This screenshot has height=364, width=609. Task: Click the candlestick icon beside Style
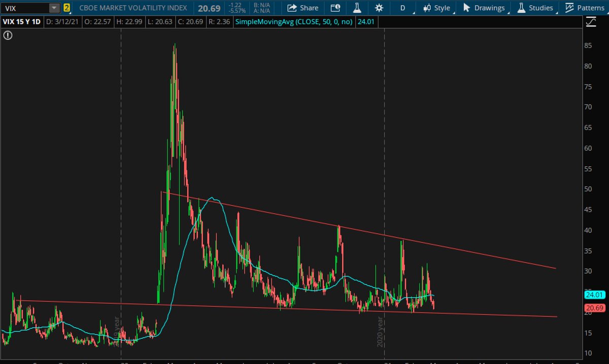click(x=426, y=8)
